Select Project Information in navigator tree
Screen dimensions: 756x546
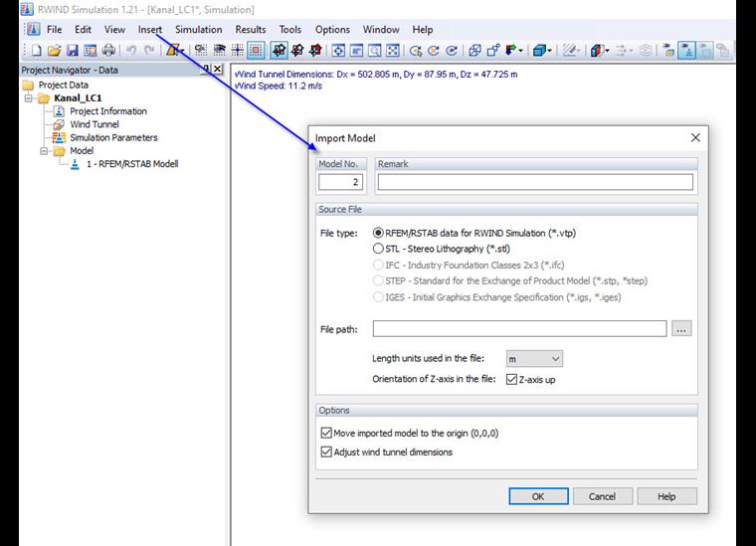(x=108, y=111)
